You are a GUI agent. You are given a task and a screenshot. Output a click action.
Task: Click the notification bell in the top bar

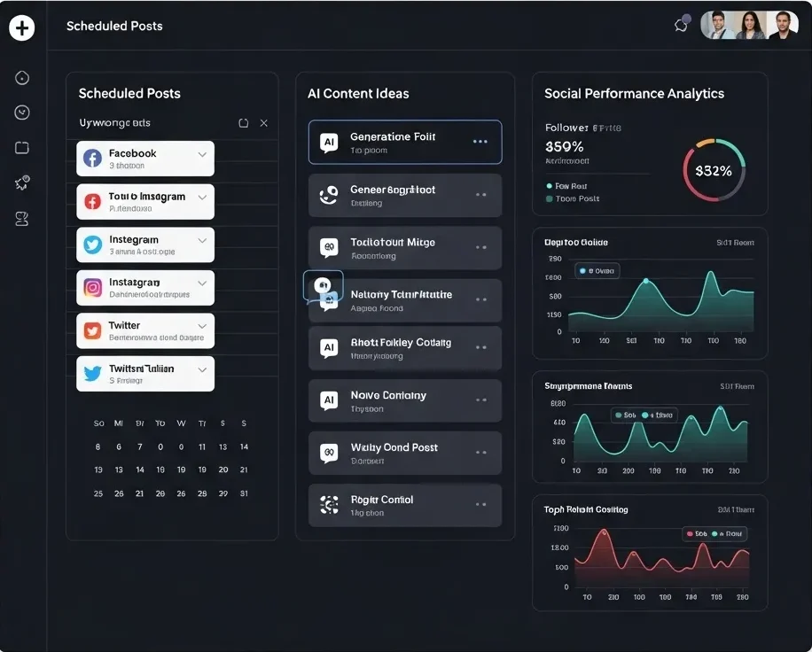(681, 25)
